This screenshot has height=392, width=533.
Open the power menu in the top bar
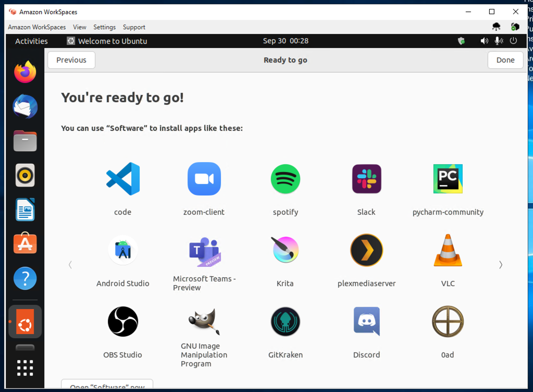513,40
